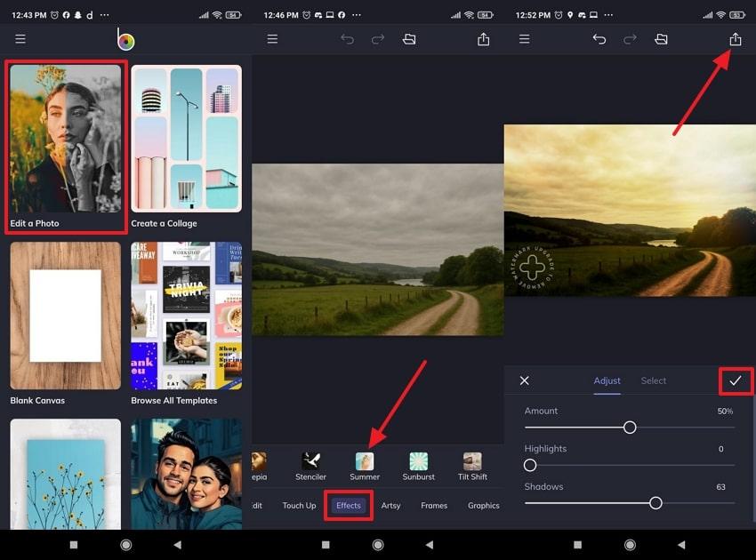Cancel the effect with the X icon
Screen dimensions: 756x560
click(x=525, y=380)
